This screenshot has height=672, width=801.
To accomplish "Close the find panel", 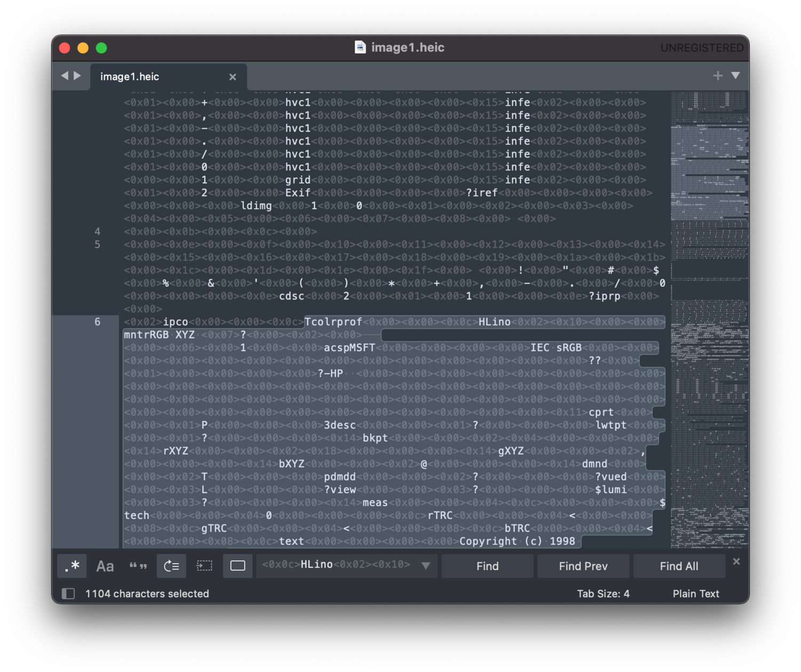I will click(736, 562).
